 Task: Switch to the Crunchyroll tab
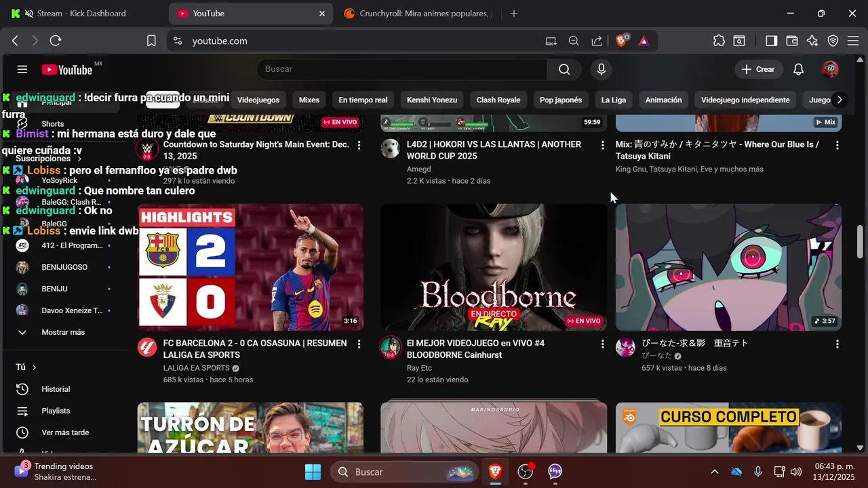418,14
